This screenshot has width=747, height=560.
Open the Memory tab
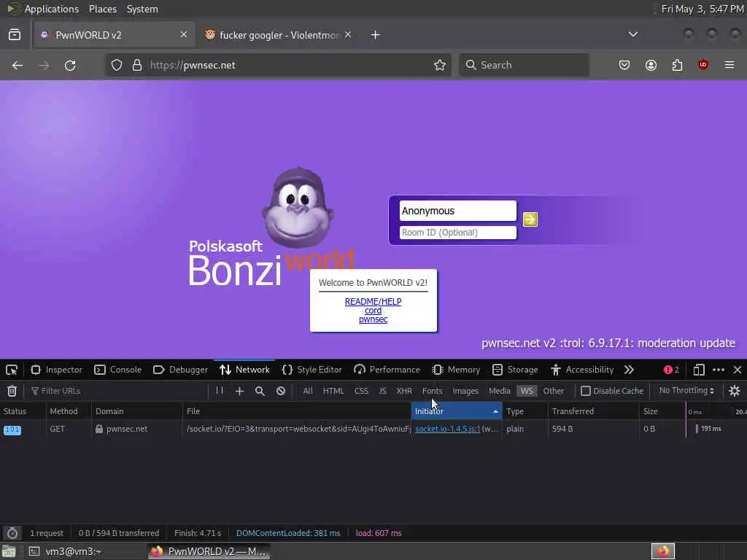456,370
